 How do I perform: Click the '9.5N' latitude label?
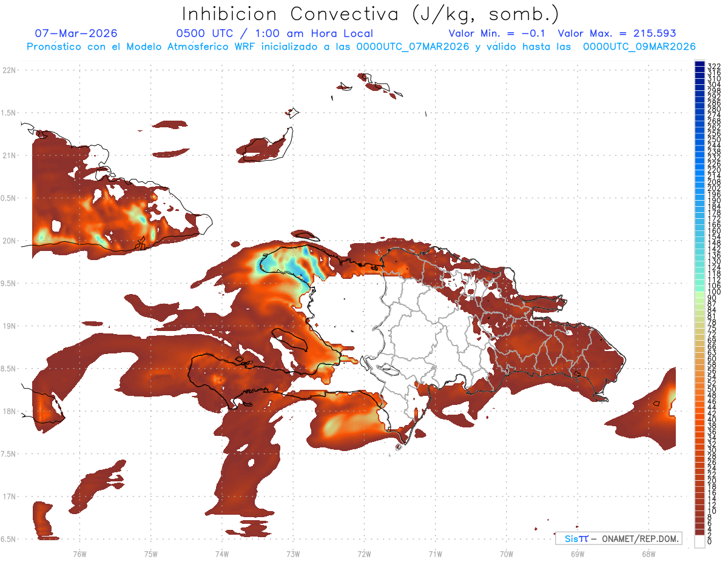pyautogui.click(x=9, y=284)
